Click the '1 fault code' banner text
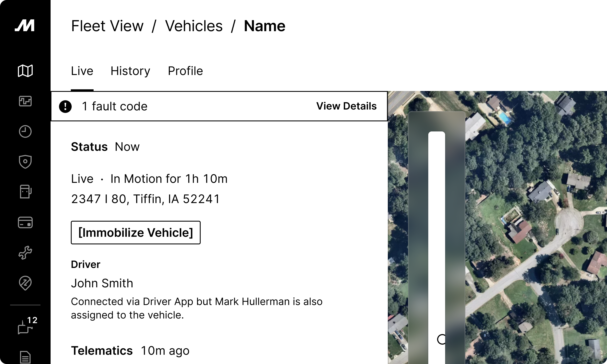Image resolution: width=607 pixels, height=364 pixels. tap(115, 106)
